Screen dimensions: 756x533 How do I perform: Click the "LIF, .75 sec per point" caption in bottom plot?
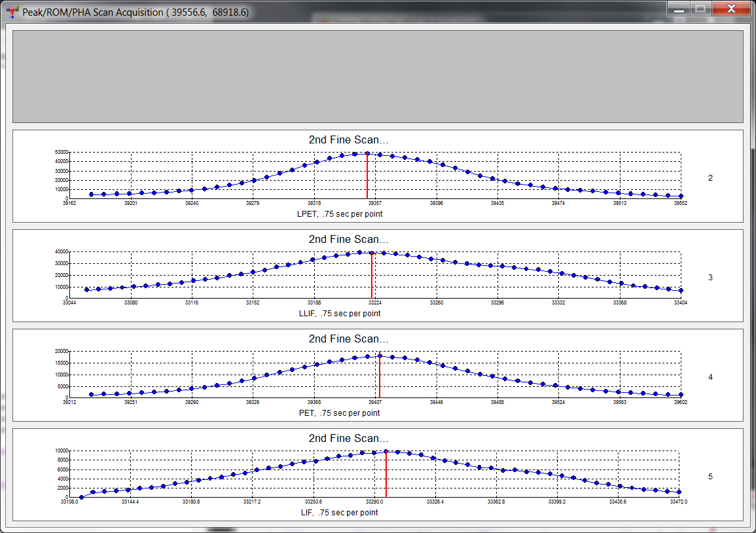click(339, 513)
